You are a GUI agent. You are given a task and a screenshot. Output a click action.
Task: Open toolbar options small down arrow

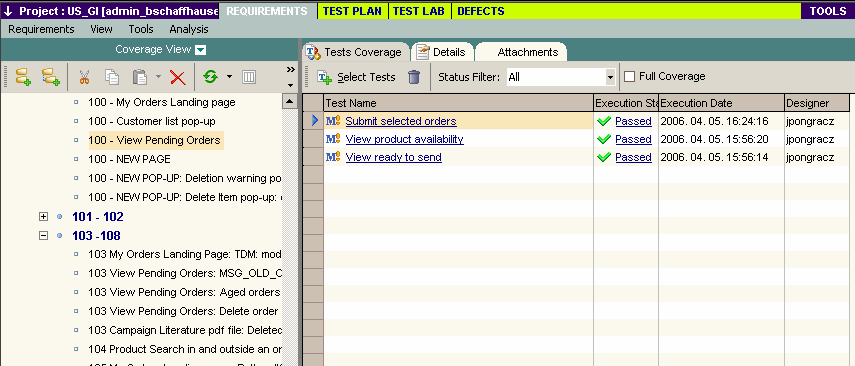click(x=291, y=85)
